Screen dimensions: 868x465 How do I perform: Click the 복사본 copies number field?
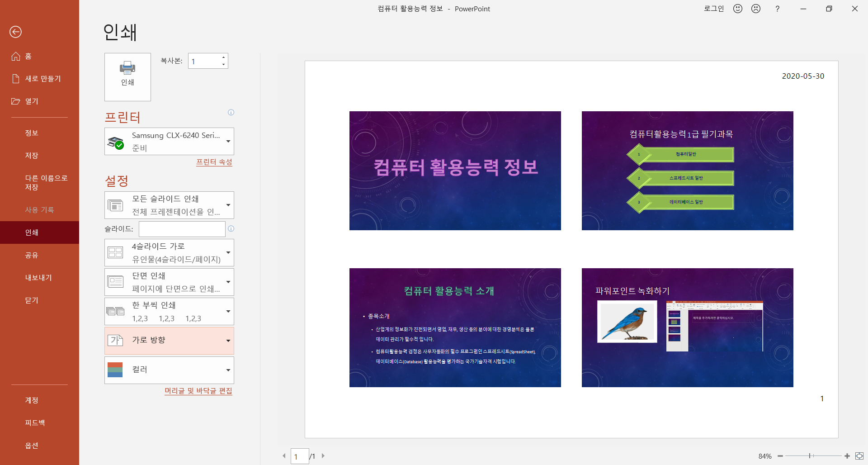204,61
